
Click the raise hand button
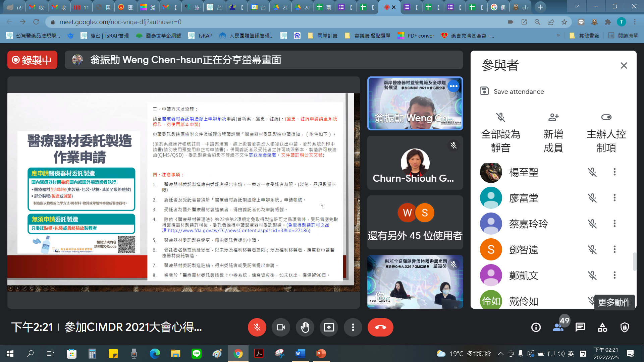305,327
